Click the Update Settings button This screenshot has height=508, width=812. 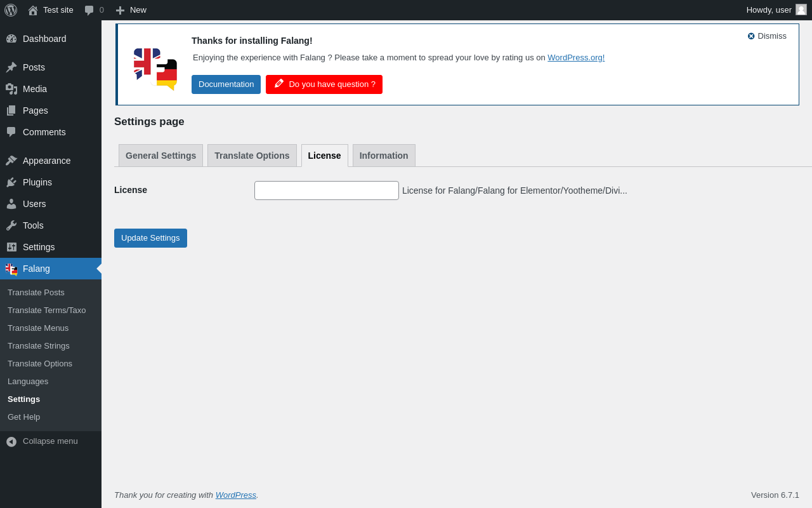[x=150, y=238]
